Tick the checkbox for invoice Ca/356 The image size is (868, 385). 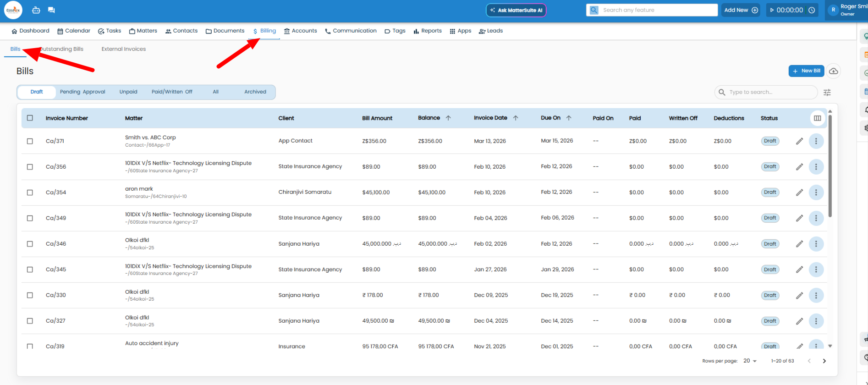coord(30,167)
